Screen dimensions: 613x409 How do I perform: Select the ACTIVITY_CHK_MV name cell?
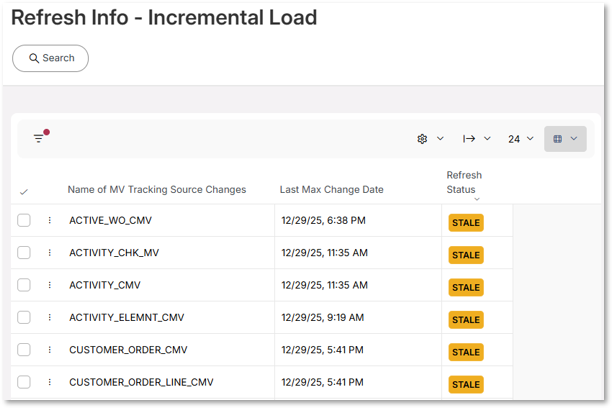pyautogui.click(x=114, y=253)
